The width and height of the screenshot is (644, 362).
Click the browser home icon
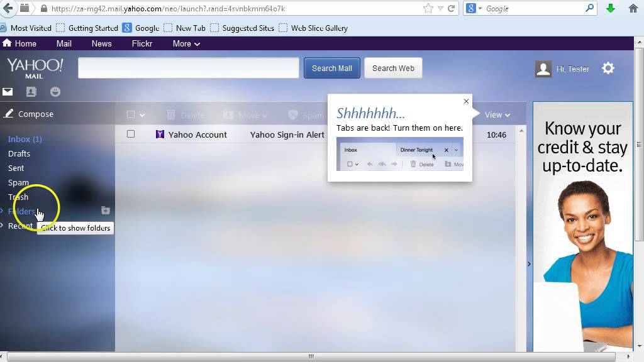(633, 8)
